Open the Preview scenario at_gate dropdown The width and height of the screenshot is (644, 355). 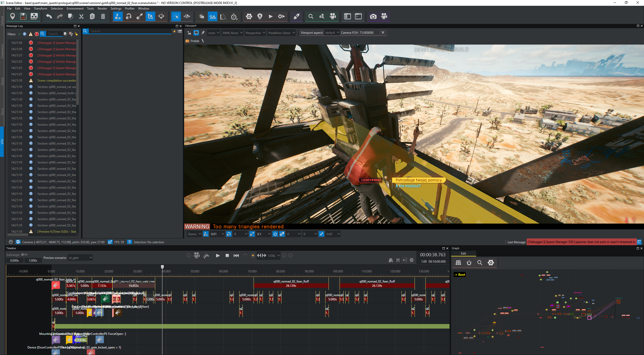tap(80, 258)
